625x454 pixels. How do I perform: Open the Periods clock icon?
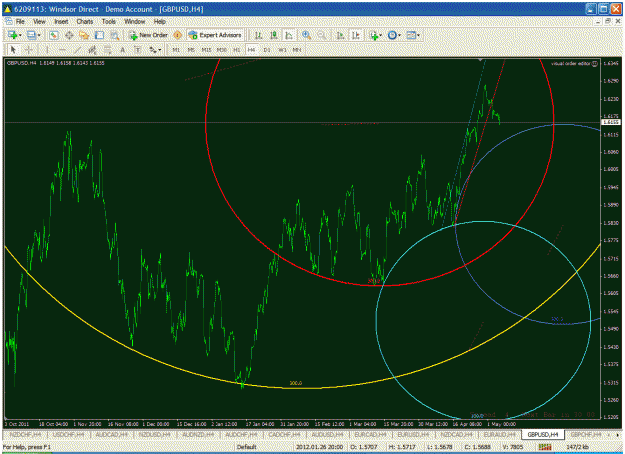point(392,35)
